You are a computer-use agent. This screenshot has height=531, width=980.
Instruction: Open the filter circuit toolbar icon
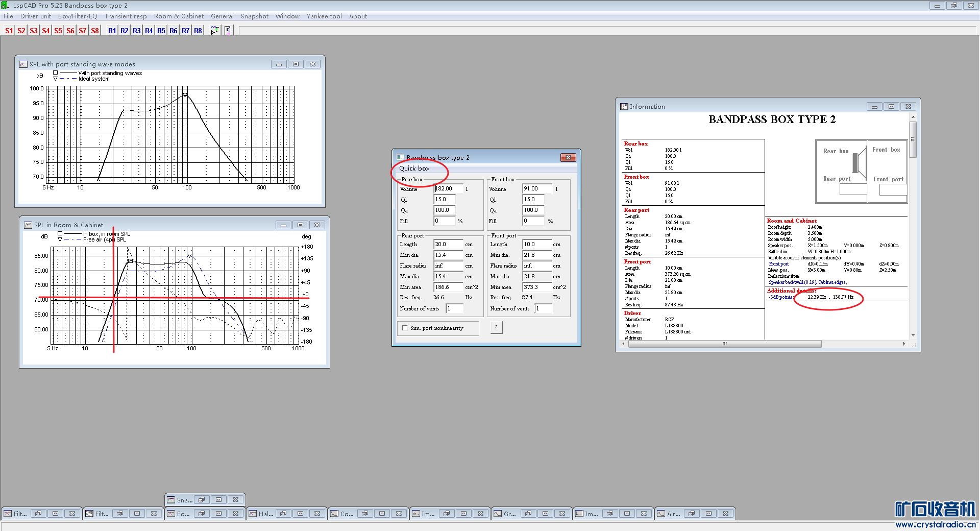215,31
